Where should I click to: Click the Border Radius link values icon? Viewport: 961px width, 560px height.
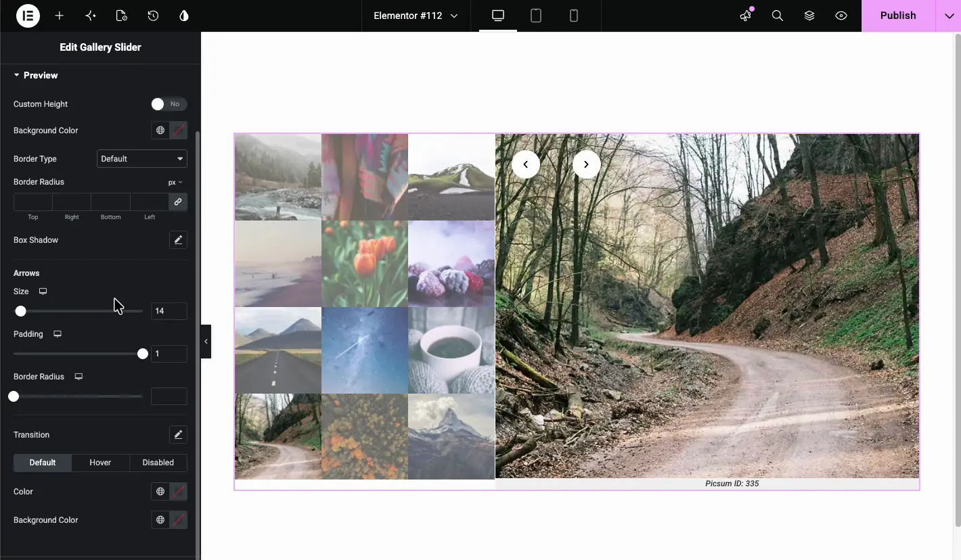click(178, 202)
